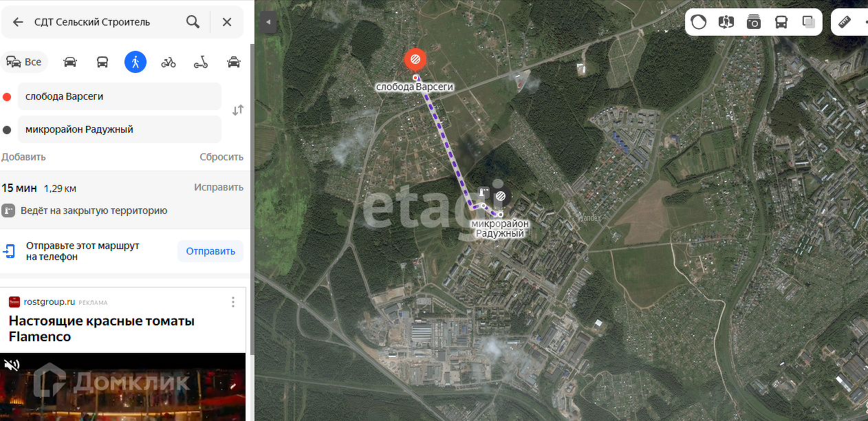The width and height of the screenshot is (868, 421).
Task: Show photos layer on map
Action: 754,22
